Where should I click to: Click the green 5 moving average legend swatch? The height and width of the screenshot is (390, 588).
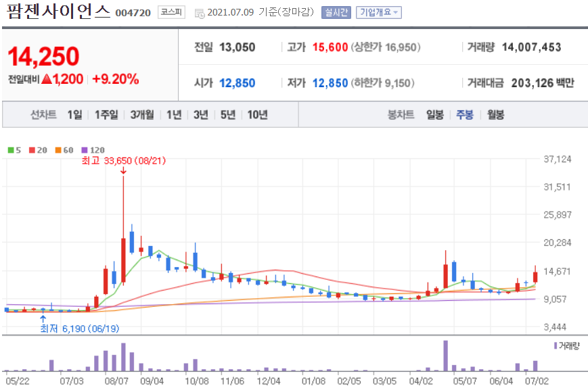pos(11,150)
